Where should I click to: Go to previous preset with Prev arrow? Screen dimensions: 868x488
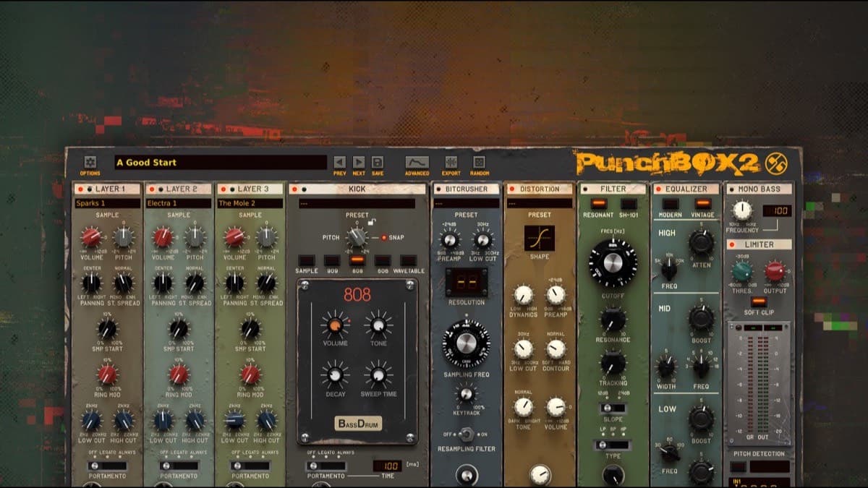tap(339, 163)
